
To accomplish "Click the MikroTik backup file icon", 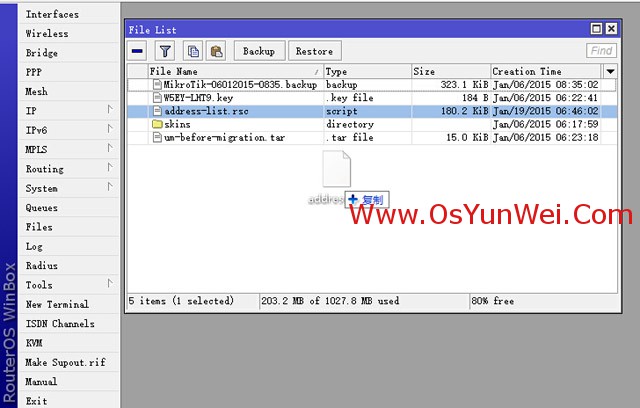I will [157, 85].
